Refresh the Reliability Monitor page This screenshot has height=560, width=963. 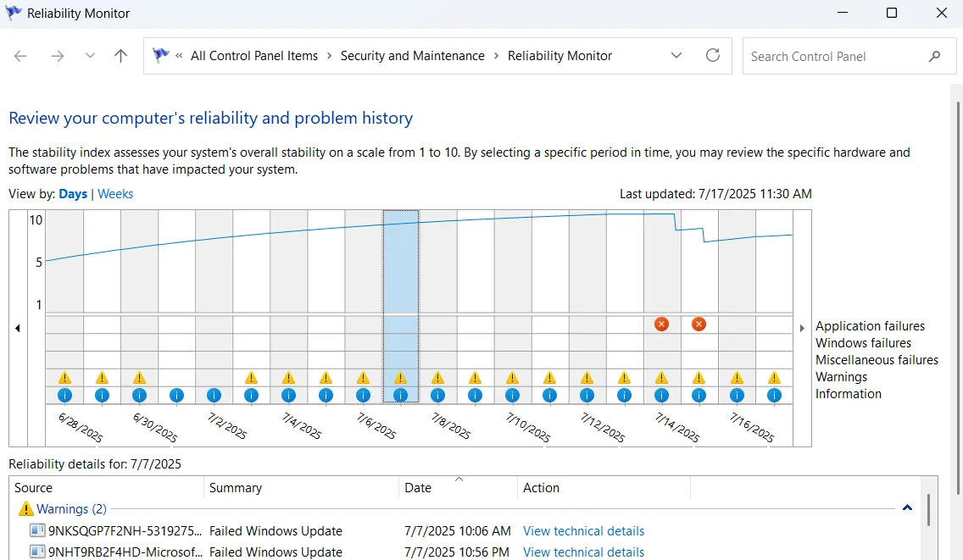[x=713, y=56]
